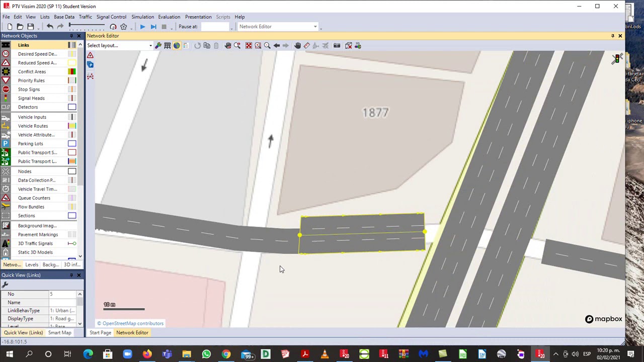Toggle Links visibility swatch in Network Objects

[x=72, y=45]
